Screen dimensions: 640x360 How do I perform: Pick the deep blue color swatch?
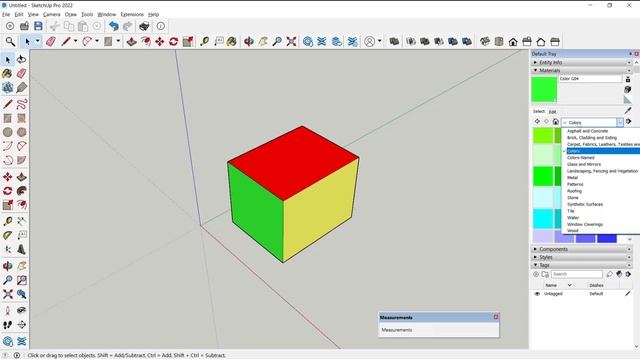[607, 238]
